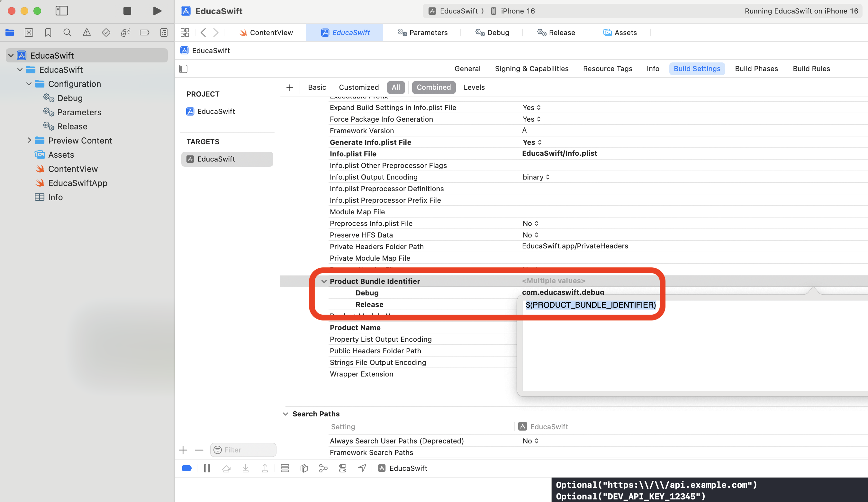Open the Report navigator icon
The image size is (868, 502).
click(x=164, y=33)
